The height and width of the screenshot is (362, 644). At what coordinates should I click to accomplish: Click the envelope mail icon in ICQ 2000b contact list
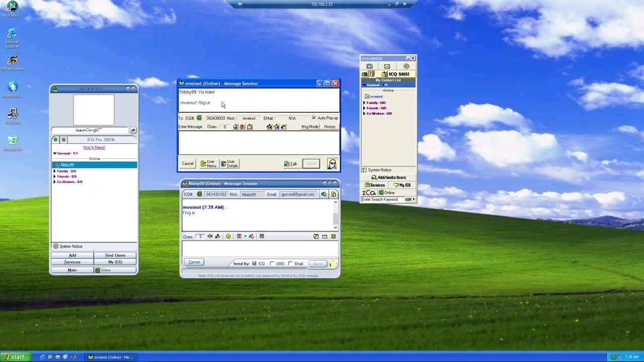(387, 66)
